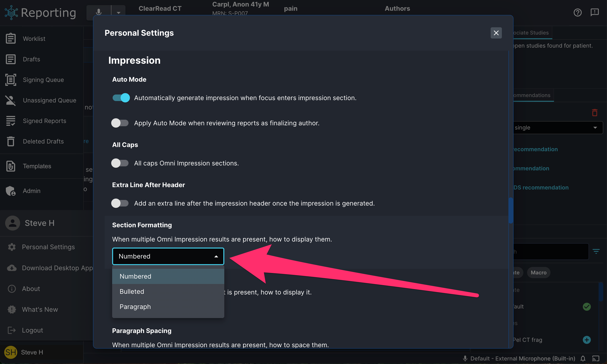Click the What's New link
Image resolution: width=607 pixels, height=364 pixels.
pyautogui.click(x=40, y=310)
